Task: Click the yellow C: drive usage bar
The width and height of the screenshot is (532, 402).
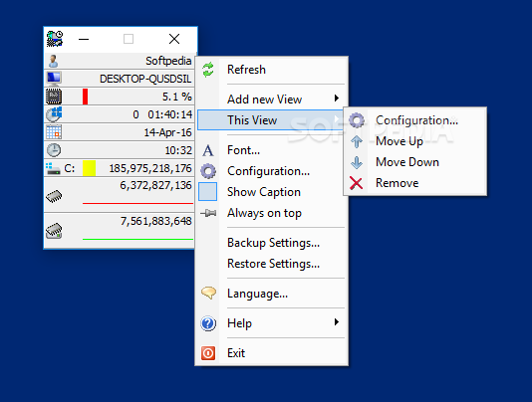Action: tap(89, 168)
